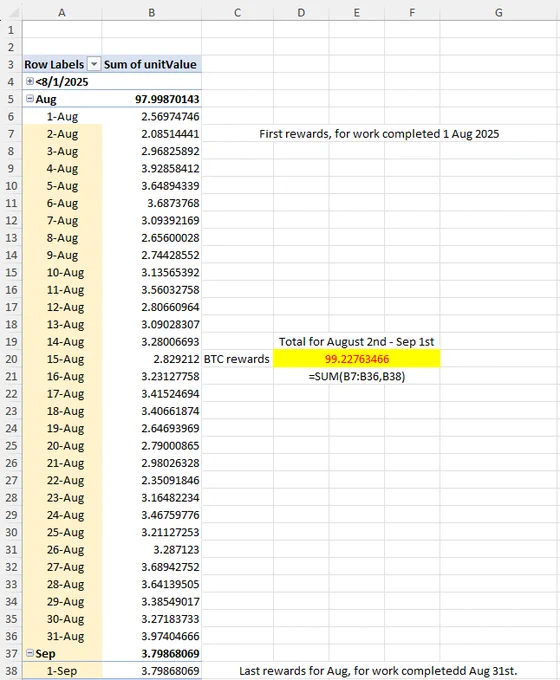The height and width of the screenshot is (680, 560).
Task: Select the value 3.6873768
Action: pyautogui.click(x=173, y=203)
